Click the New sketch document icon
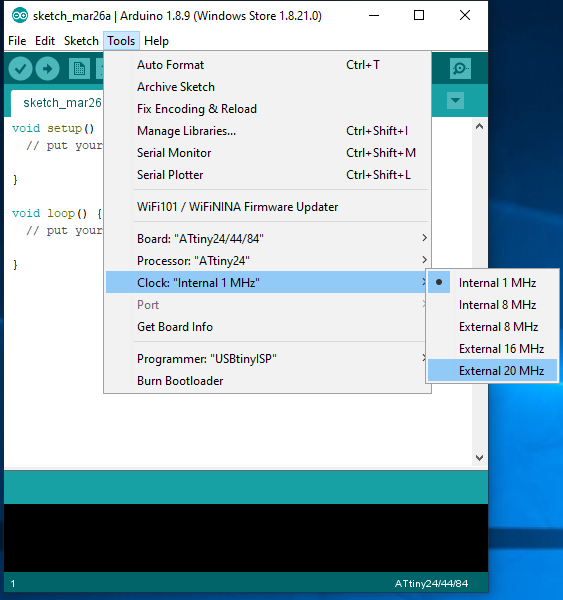Image resolution: width=563 pixels, height=600 pixels. click(79, 69)
